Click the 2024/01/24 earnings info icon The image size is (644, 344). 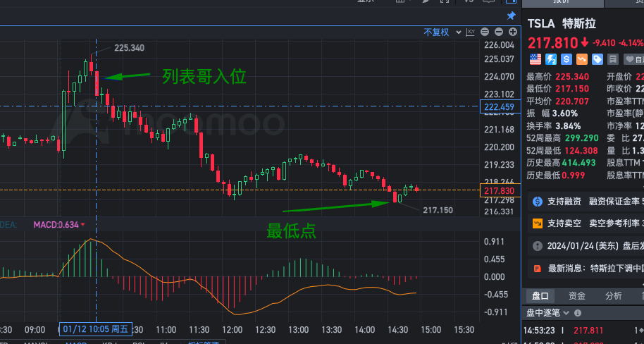537,246
